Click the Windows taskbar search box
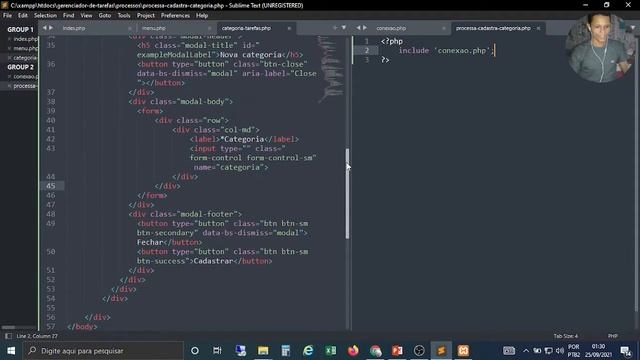640x360 pixels. [x=104, y=351]
